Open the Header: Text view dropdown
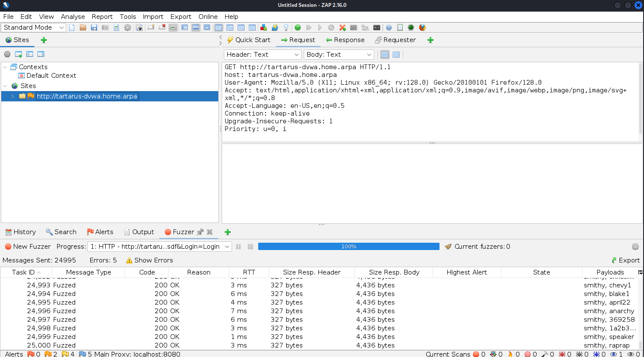Image resolution: width=644 pixels, height=357 pixels. click(x=262, y=55)
